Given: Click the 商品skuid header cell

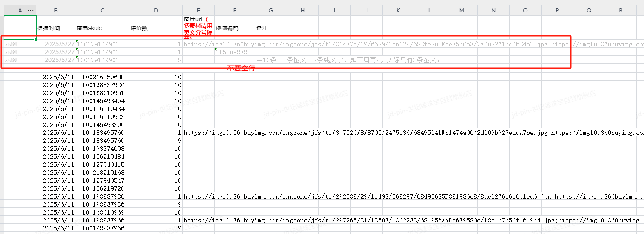Looking at the screenshot, I should [x=102, y=28].
